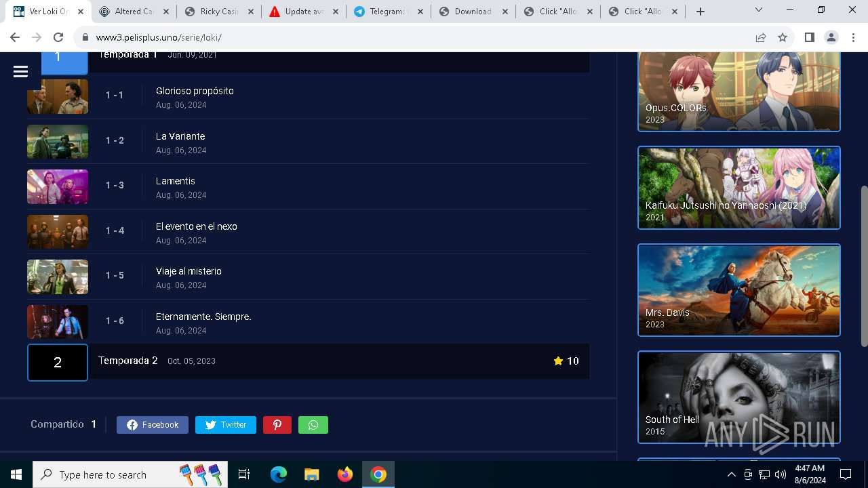This screenshot has height=488, width=868.
Task: Open File Explorer from taskbar
Action: [311, 474]
